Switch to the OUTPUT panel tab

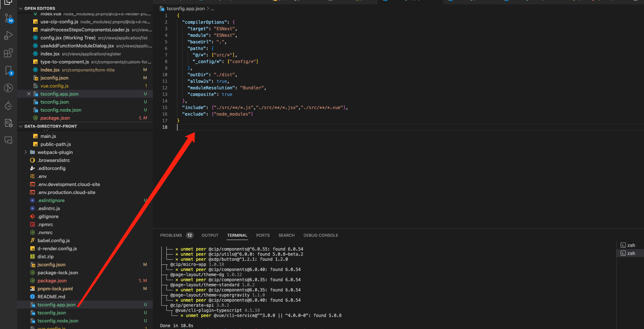coord(210,235)
